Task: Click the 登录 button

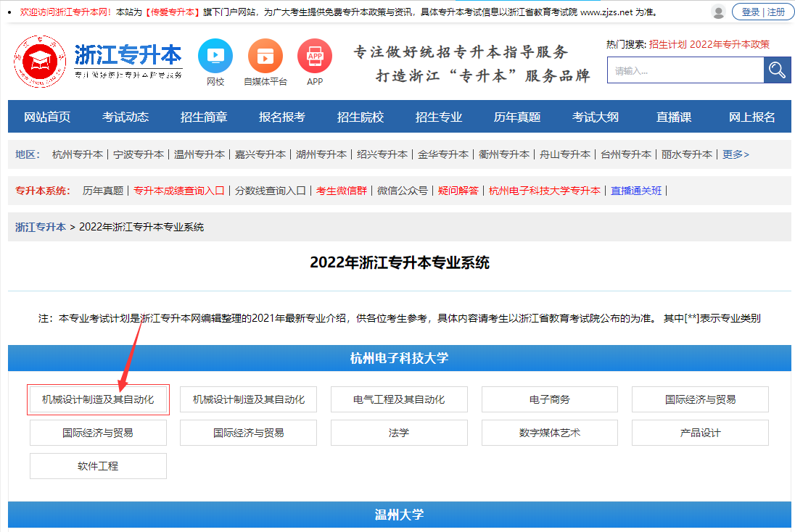Action: pos(751,12)
